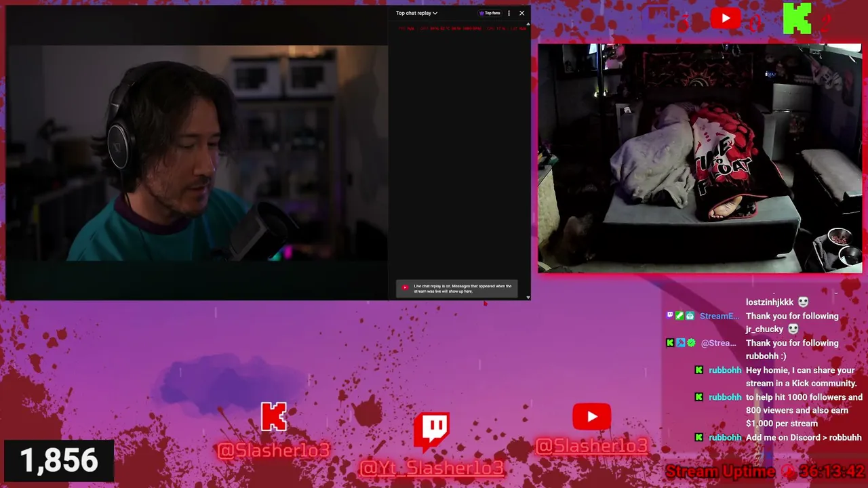Click the YouTube logo above the right-hand @Slasher1o3
The height and width of the screenshot is (488, 868).
tap(591, 417)
